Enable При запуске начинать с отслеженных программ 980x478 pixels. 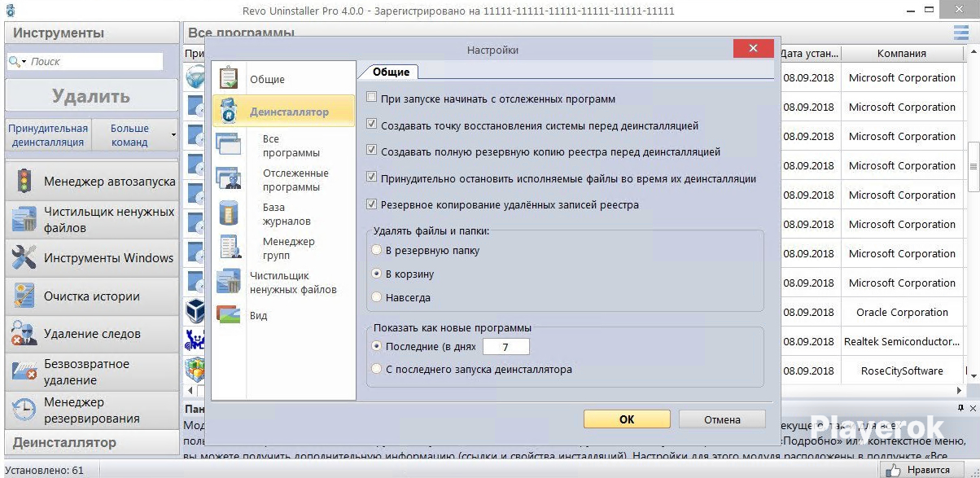[x=372, y=99]
